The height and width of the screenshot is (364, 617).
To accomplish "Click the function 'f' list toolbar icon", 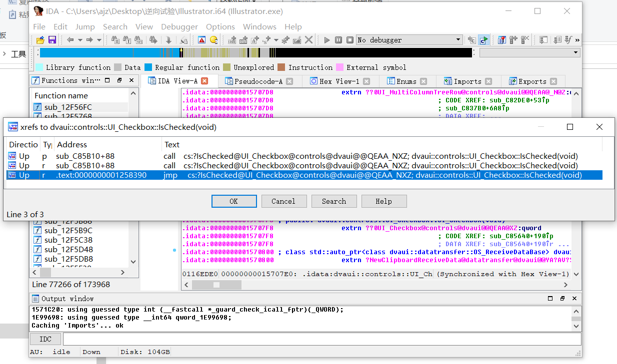I will point(568,40).
